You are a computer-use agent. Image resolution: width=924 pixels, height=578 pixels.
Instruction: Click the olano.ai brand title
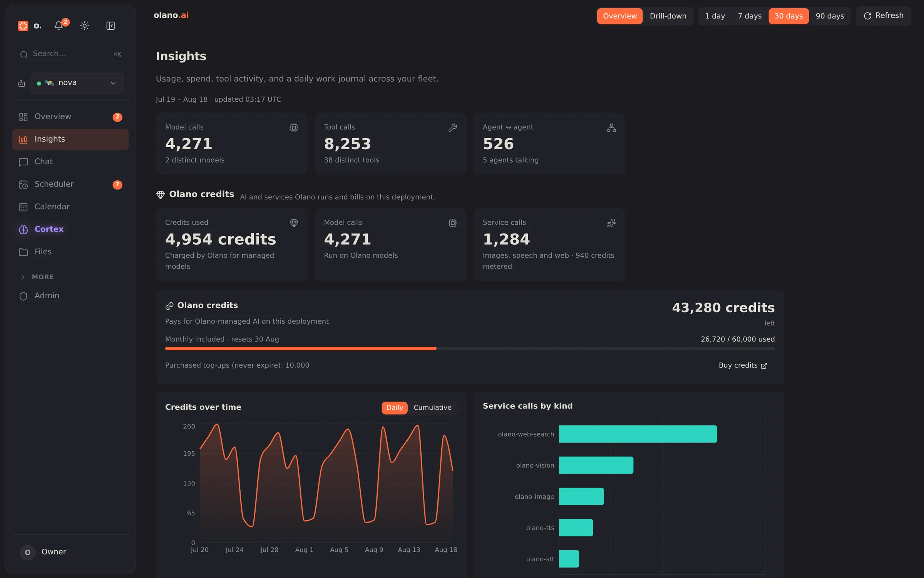coord(171,15)
